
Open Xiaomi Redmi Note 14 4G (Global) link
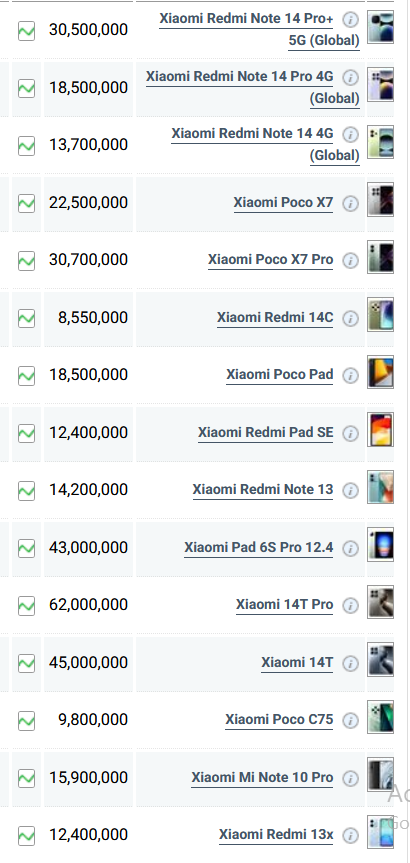[265, 145]
